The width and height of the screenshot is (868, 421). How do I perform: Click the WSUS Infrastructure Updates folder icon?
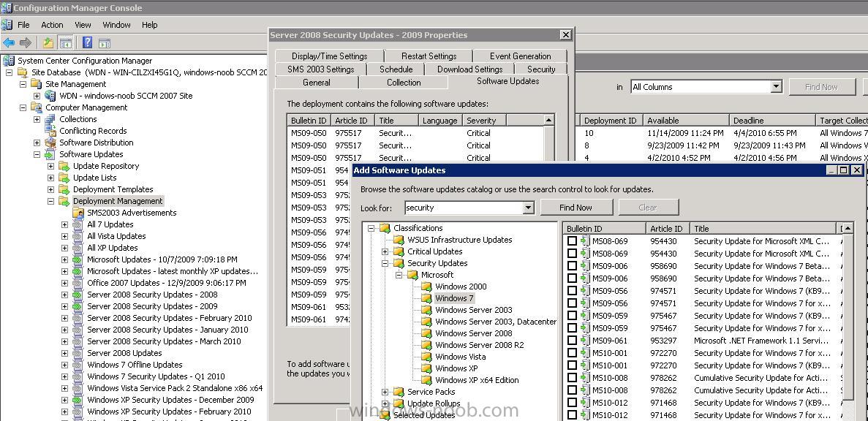(x=399, y=240)
